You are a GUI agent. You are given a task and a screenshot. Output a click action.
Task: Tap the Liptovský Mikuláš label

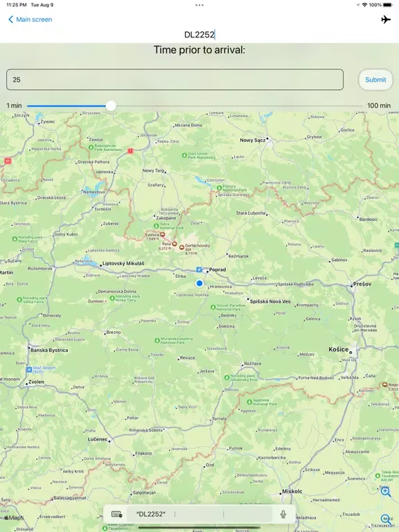[123, 263]
